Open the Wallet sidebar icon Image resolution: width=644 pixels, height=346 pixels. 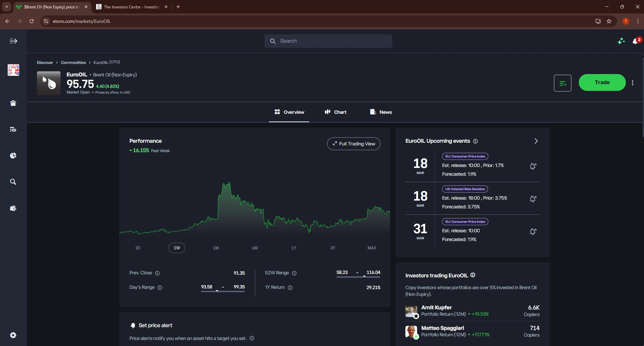click(x=13, y=208)
